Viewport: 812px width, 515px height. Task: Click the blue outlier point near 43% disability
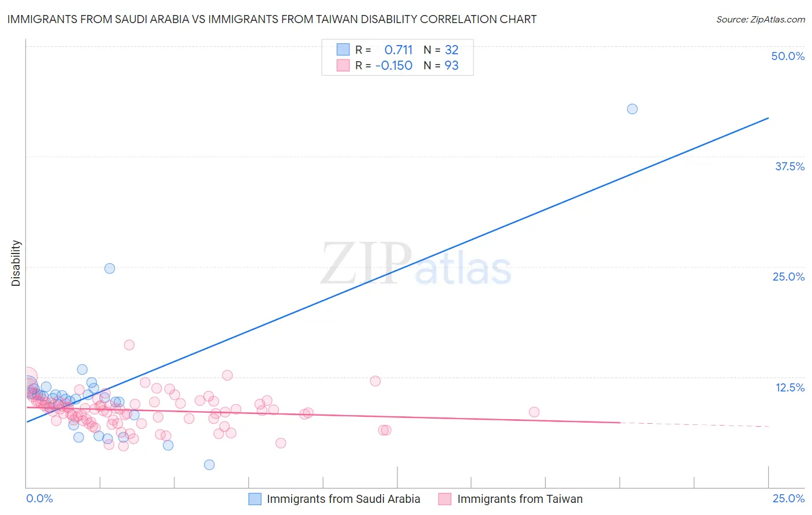tap(632, 109)
